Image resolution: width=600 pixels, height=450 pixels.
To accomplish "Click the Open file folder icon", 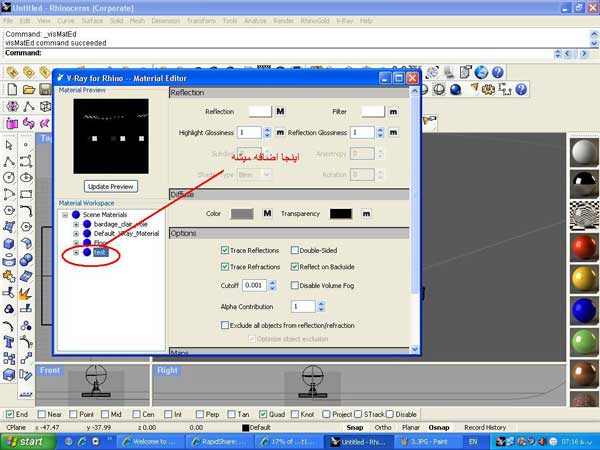I will [x=29, y=90].
